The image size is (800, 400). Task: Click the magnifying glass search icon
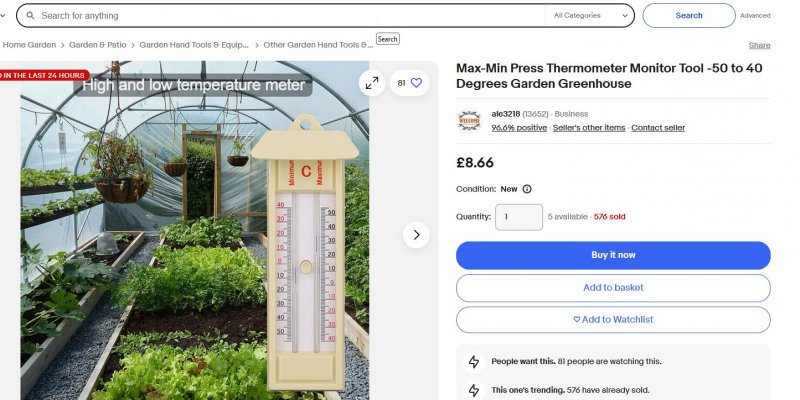click(x=31, y=16)
